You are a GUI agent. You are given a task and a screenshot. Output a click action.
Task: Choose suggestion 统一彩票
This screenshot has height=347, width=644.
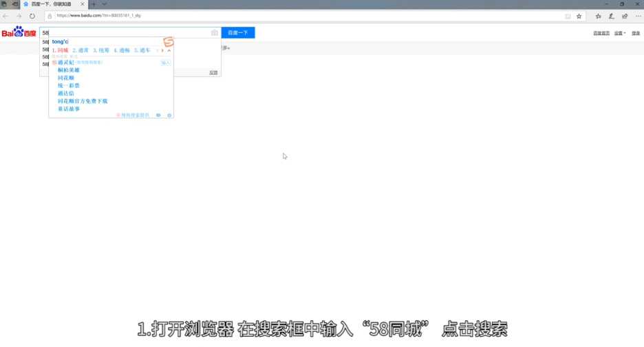click(x=69, y=86)
